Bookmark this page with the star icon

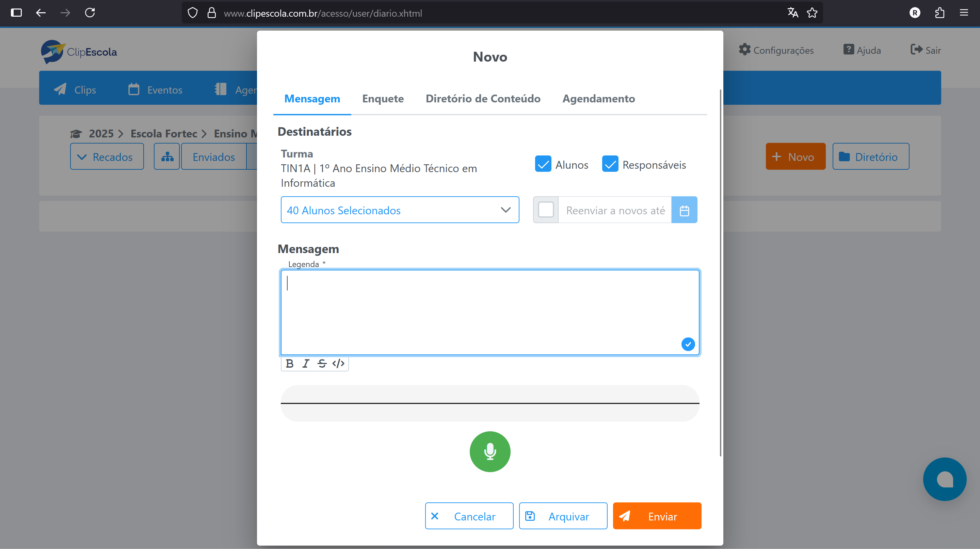point(812,13)
